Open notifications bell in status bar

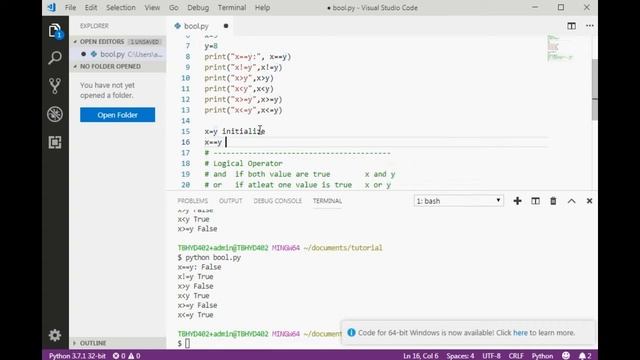tap(585, 356)
